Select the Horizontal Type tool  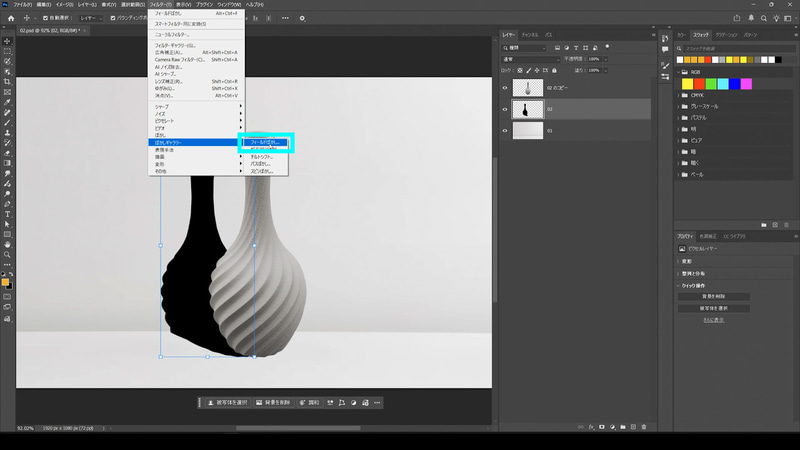7,214
